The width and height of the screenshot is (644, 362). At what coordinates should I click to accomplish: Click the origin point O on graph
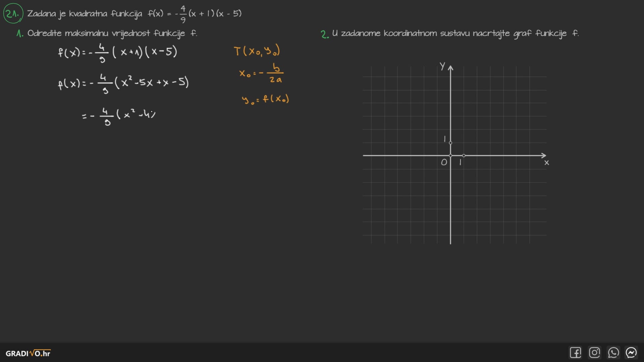450,156
